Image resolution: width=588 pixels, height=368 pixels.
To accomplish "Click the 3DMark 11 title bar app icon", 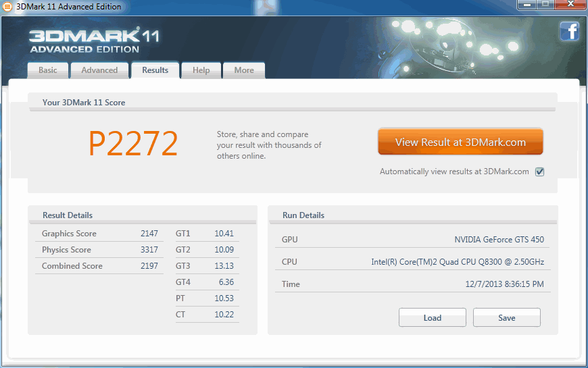I will (7, 7).
